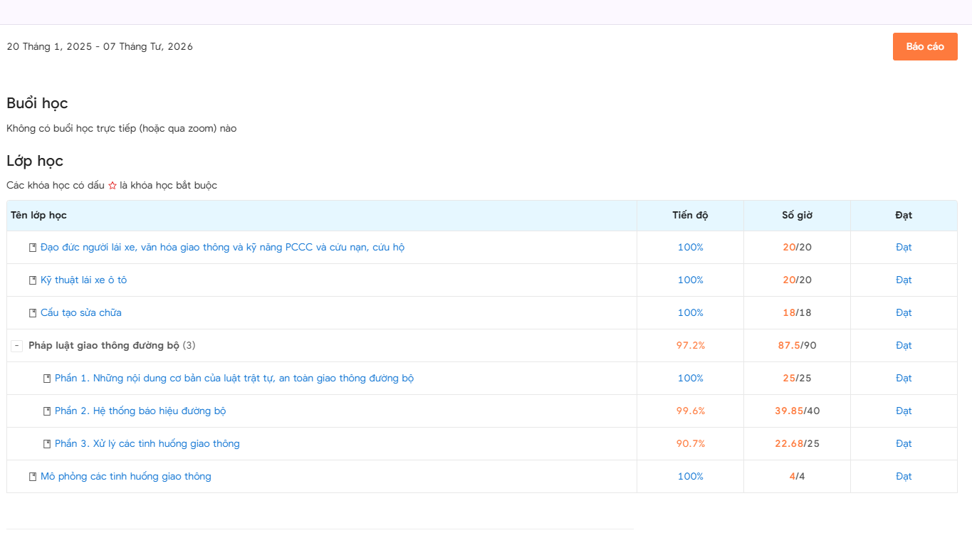Click document icon beside Cấu tạo sửa chữa

[32, 313]
